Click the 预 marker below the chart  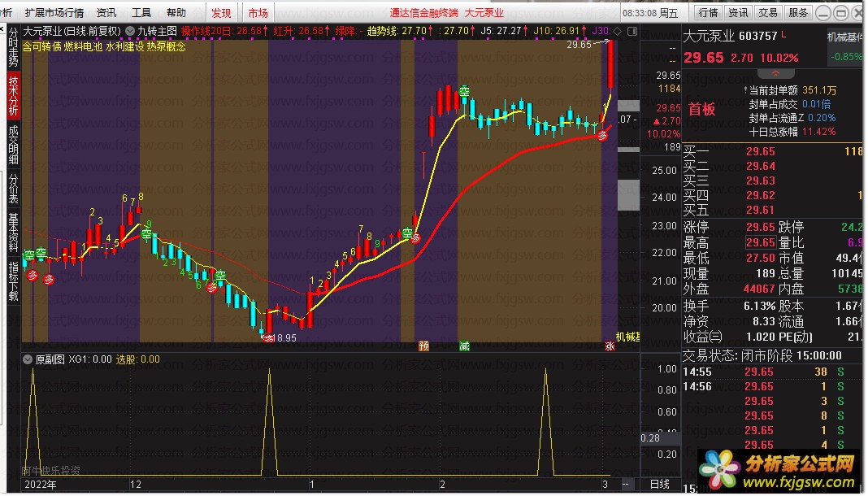[424, 346]
